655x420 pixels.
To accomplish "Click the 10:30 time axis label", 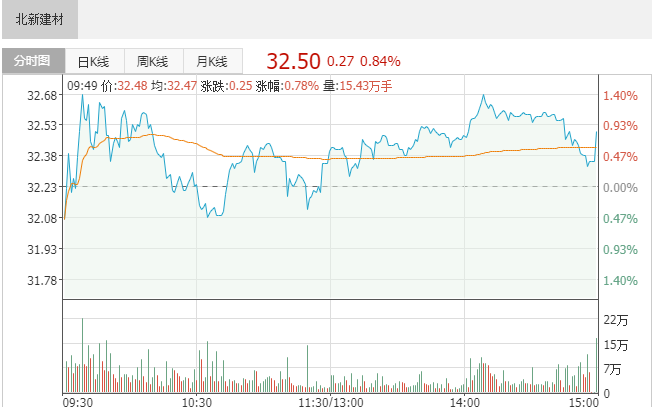I will 196,402.
